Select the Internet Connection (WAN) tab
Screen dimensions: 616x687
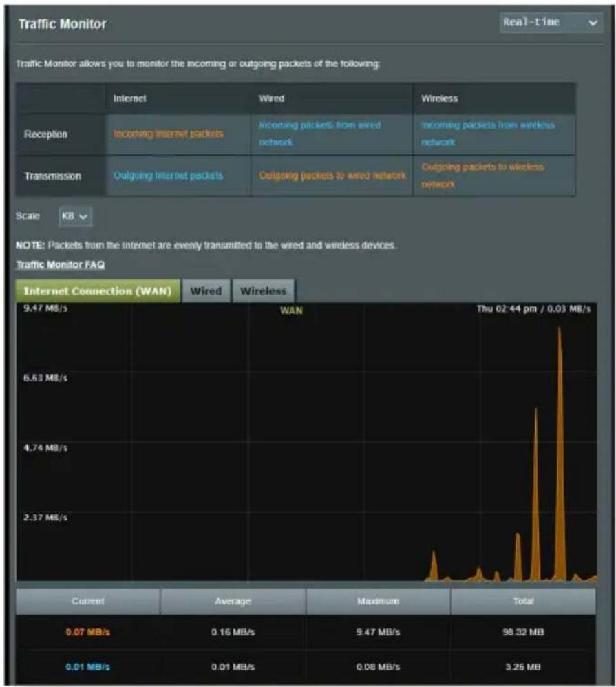coord(98,291)
